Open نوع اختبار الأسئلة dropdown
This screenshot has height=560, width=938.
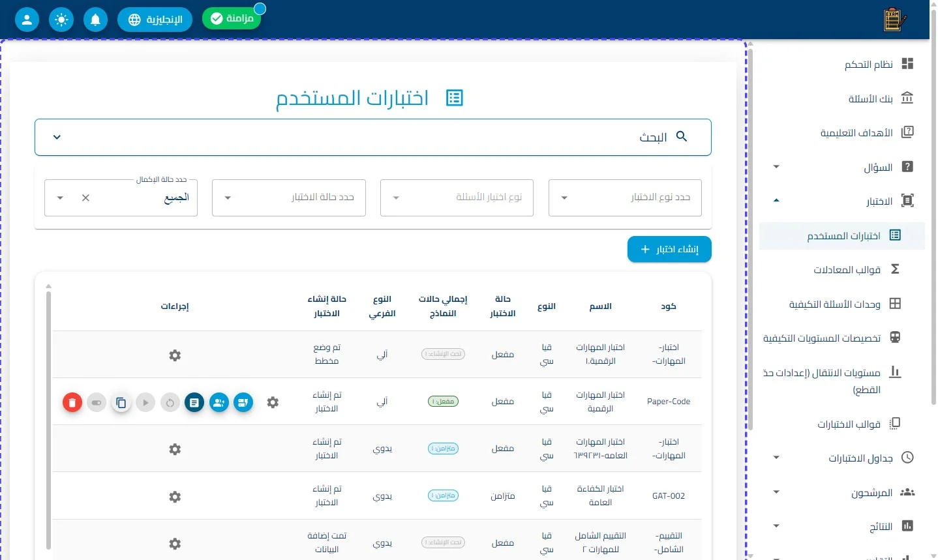click(457, 198)
